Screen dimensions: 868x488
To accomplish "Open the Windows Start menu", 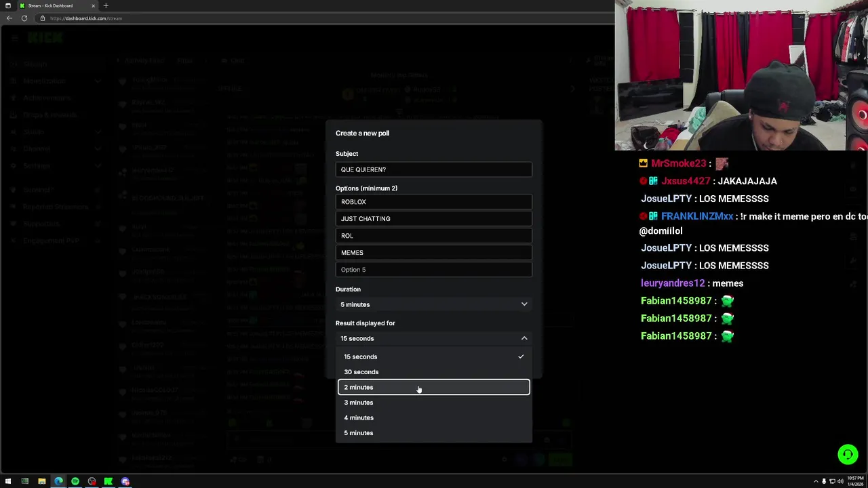I will tap(8, 481).
